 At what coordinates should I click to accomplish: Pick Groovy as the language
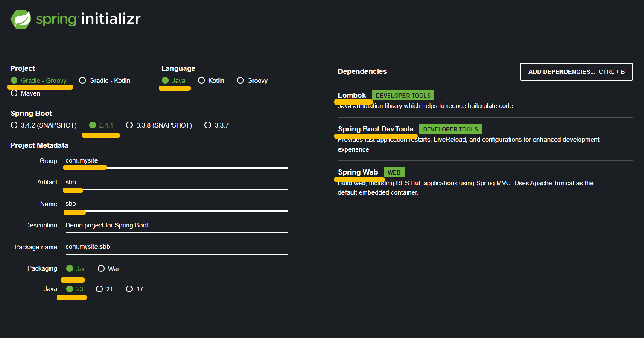252,80
